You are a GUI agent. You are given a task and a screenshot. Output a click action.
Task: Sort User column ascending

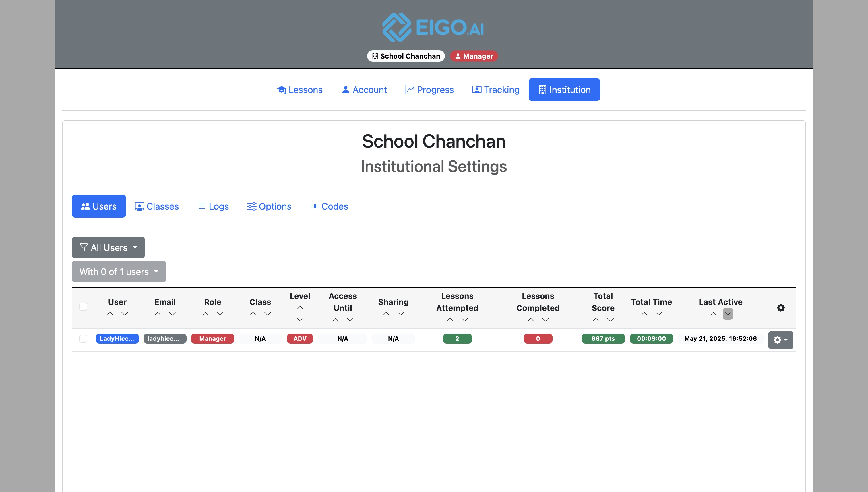[x=110, y=314]
